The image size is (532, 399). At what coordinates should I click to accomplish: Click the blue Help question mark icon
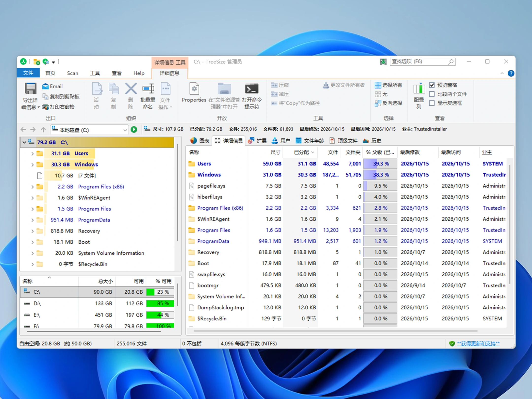pyautogui.click(x=511, y=73)
